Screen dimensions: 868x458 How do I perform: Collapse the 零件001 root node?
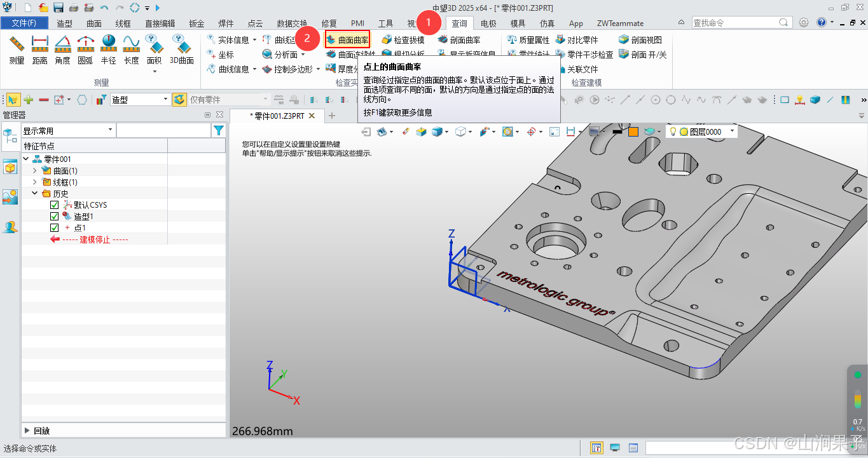pos(26,159)
